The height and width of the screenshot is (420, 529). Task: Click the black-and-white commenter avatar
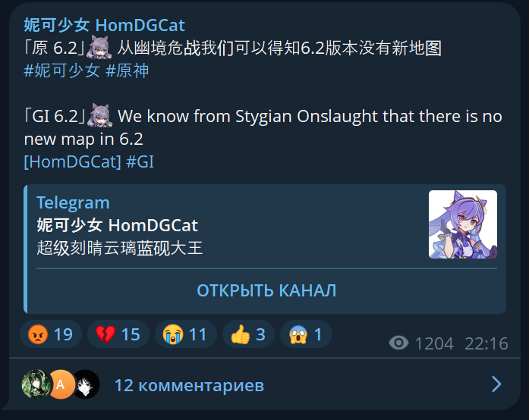[x=86, y=384]
